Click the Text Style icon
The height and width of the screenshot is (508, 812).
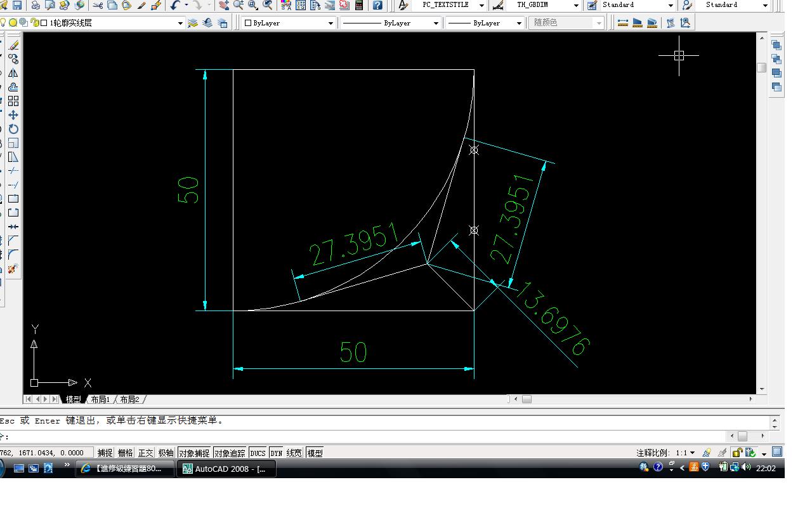click(x=403, y=5)
